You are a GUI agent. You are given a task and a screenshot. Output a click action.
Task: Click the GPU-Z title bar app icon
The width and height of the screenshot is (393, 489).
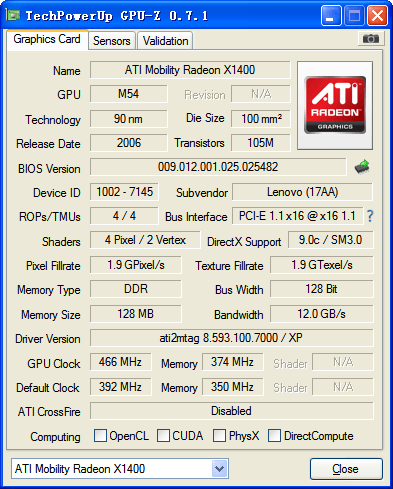coord(13,15)
